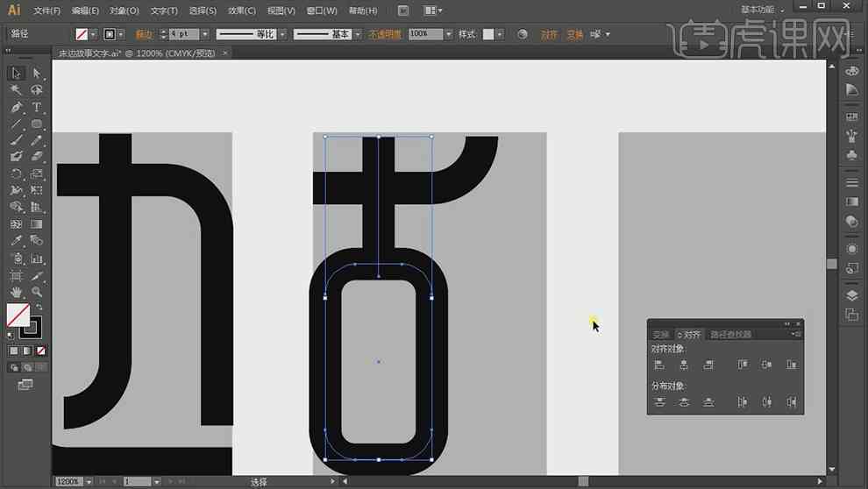Switch to the 路径查找器 Pathfinder tab
Viewport: 868px width, 489px height.
730,334
